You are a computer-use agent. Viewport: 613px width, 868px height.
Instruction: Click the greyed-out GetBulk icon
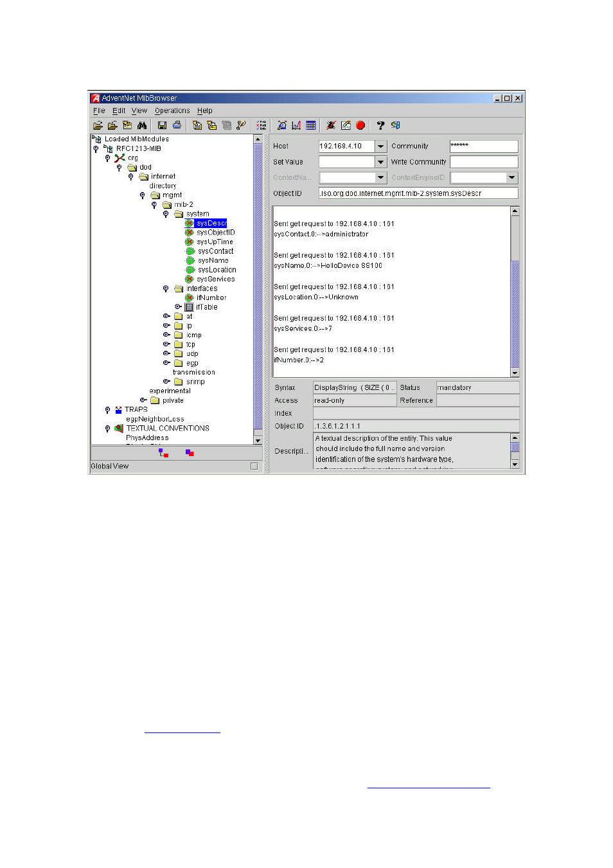226,125
